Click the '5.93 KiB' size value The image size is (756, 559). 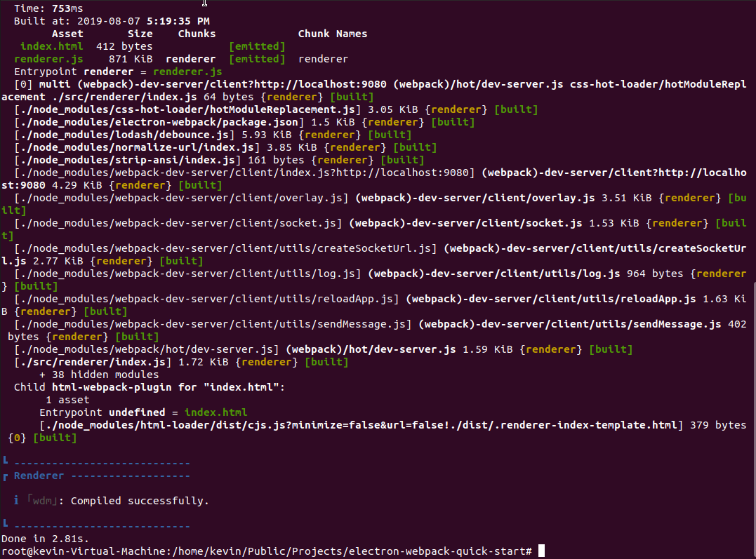pos(267,135)
